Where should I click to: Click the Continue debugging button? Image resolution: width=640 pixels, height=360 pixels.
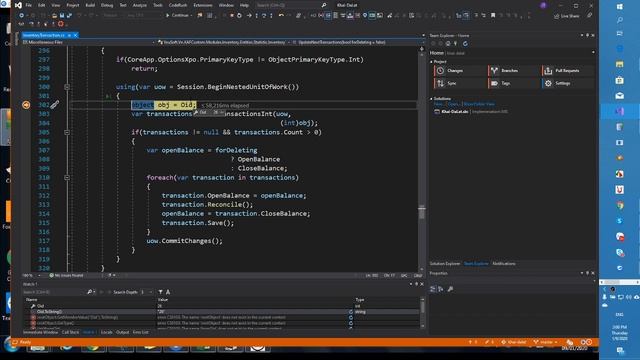tap(178, 16)
